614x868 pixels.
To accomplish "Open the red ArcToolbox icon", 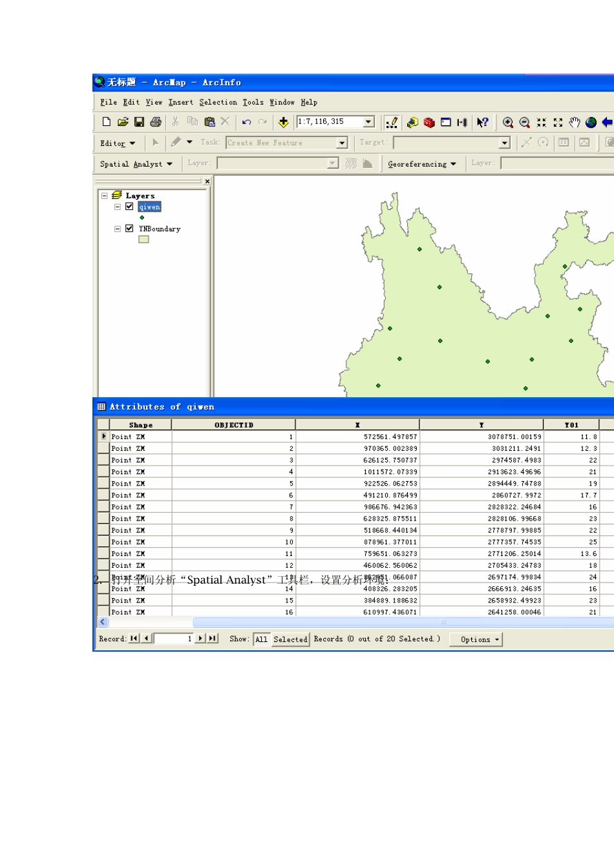I will (429, 122).
